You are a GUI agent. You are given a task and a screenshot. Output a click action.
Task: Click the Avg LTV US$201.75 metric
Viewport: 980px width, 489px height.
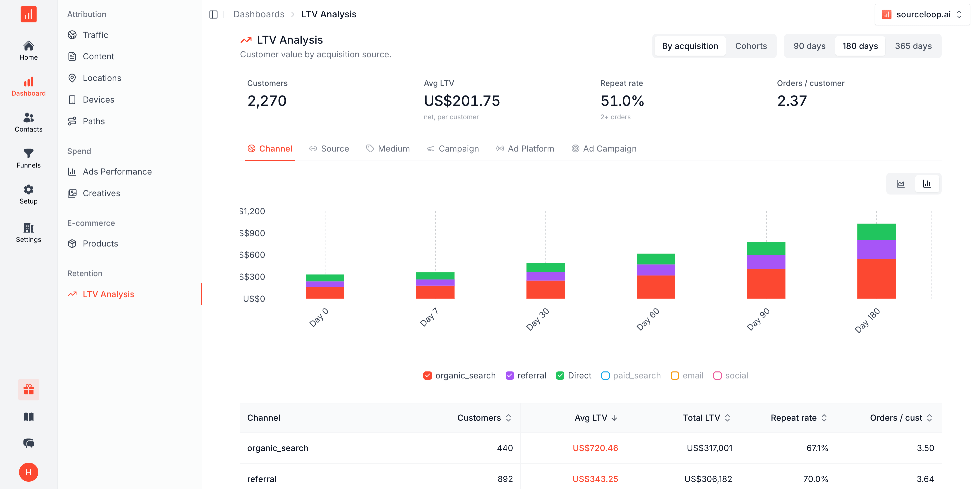(462, 101)
